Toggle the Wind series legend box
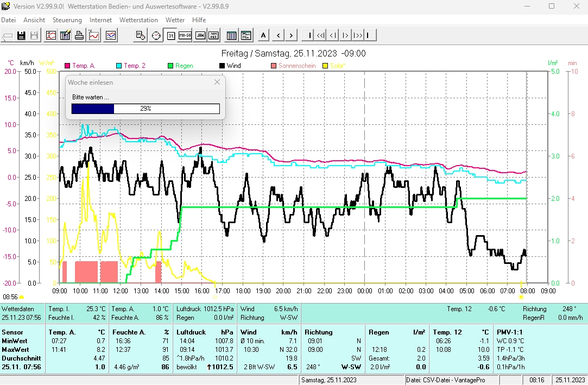 [x=222, y=66]
